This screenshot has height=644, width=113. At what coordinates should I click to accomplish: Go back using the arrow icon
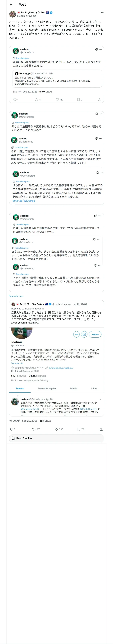pyautogui.click(x=11, y=5)
